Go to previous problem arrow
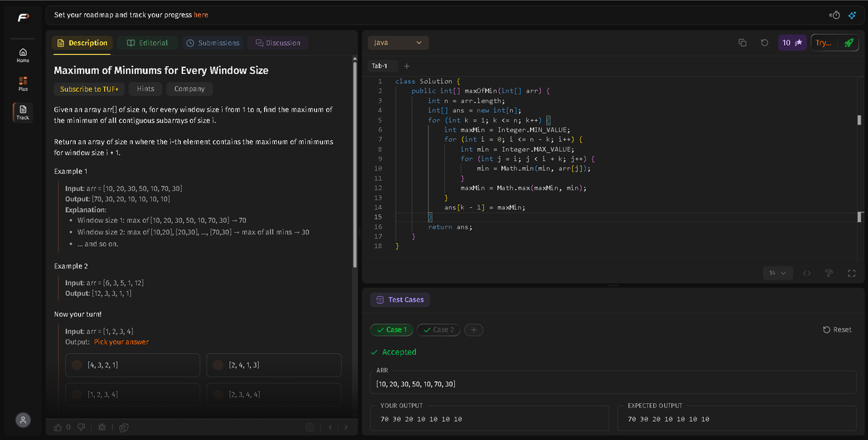Screen dimensions: 868x440 point(331,427)
